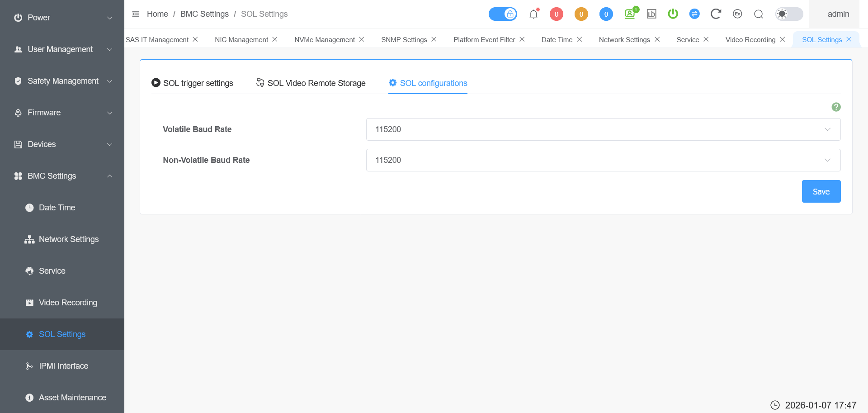The image size is (868, 413).
Task: Click the refresh icon in the header
Action: pos(715,14)
